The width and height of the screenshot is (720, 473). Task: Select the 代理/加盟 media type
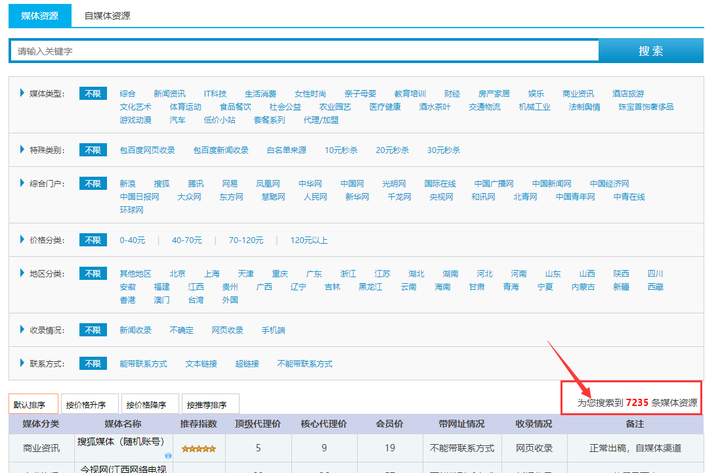coord(321,120)
